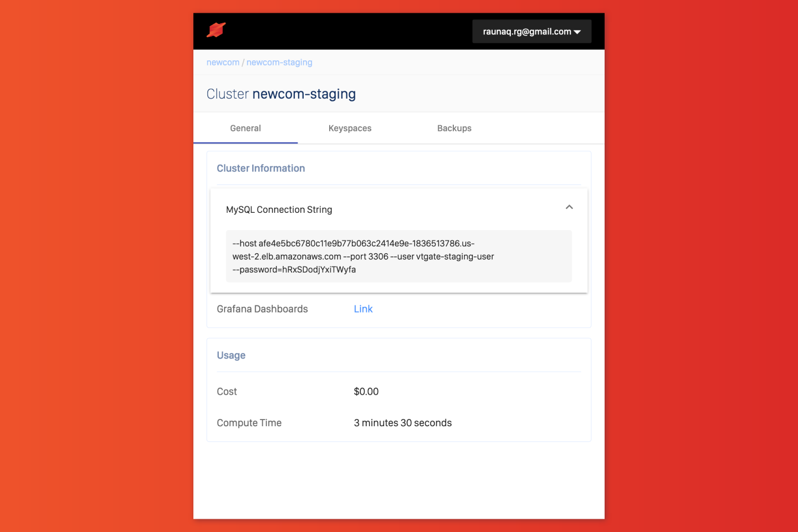Click the 3 minutes 30 seconds value
Screen dimensions: 798x532
point(402,423)
